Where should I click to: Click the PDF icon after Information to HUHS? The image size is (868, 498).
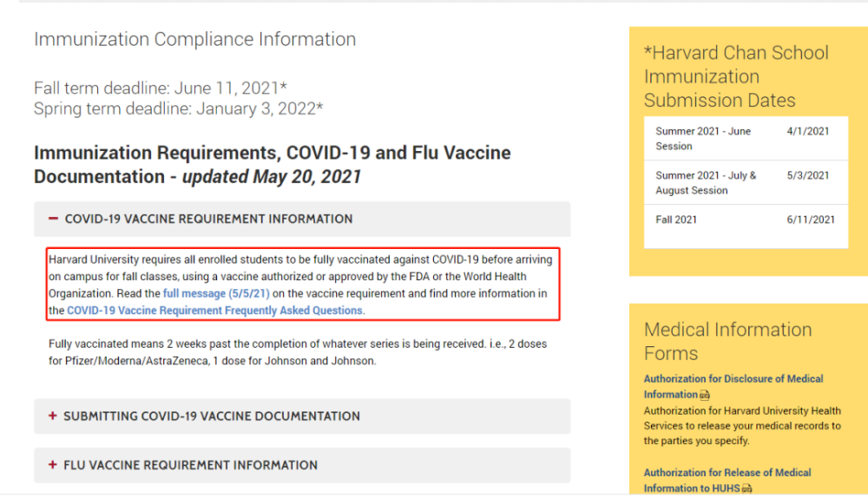748,488
